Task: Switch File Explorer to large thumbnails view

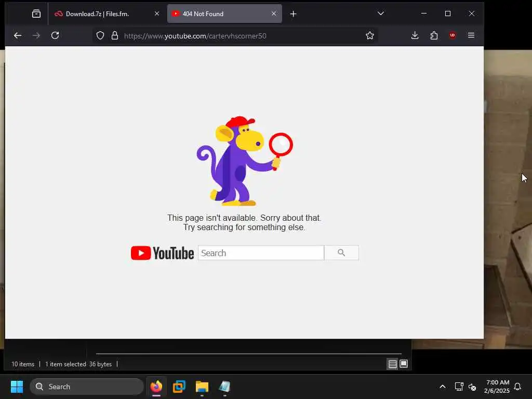Action: tap(403, 364)
